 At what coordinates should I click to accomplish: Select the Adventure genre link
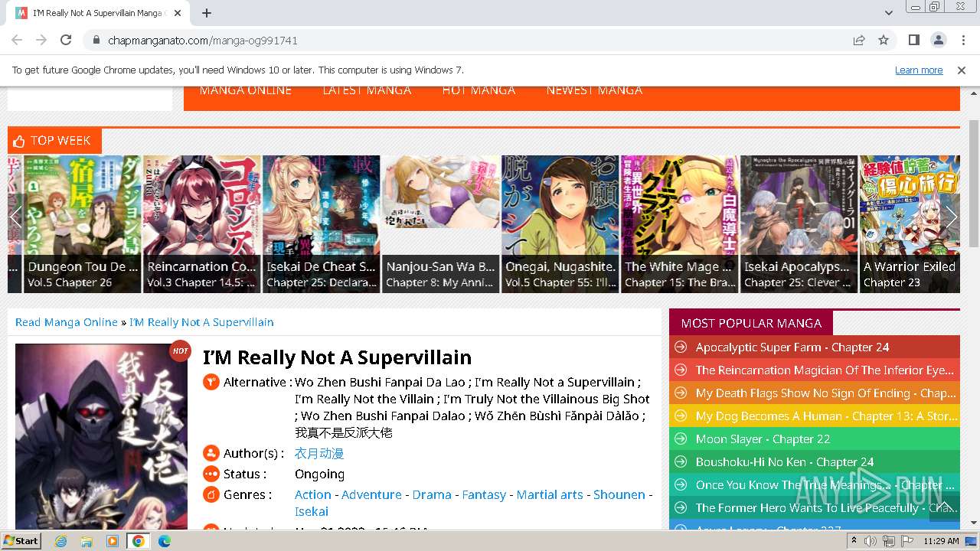click(x=371, y=494)
